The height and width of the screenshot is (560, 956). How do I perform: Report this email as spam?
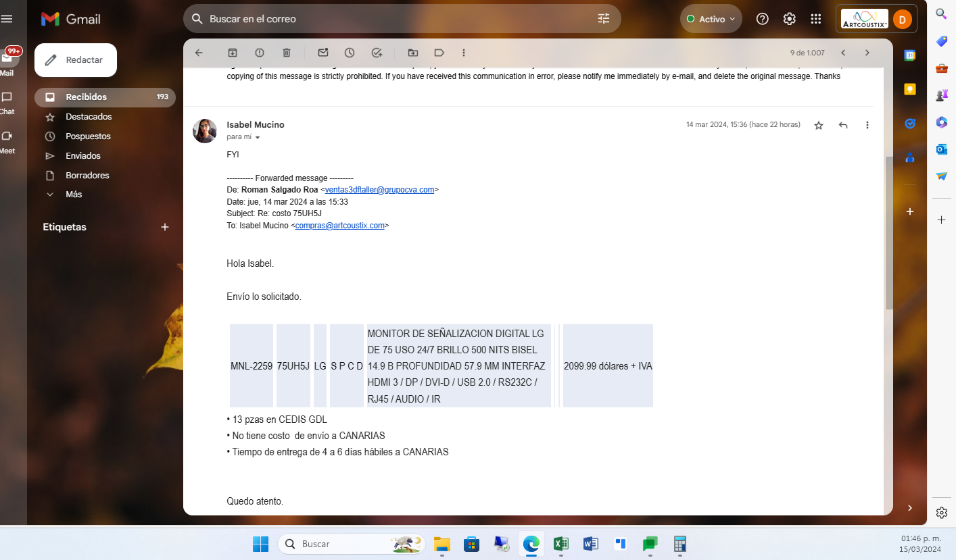(260, 53)
